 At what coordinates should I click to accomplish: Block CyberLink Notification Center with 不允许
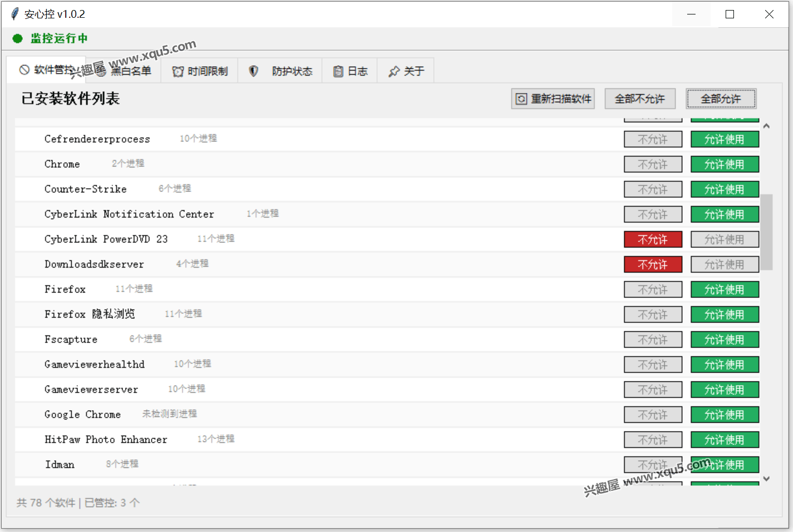click(x=653, y=214)
